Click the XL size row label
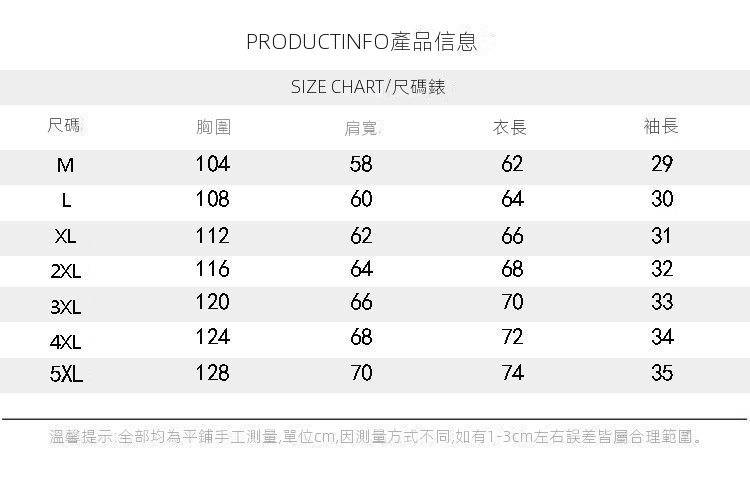 [x=66, y=237]
